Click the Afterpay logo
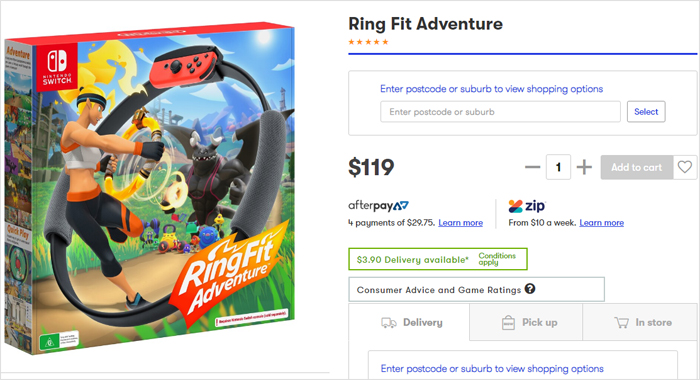This screenshot has width=700, height=380. point(378,206)
